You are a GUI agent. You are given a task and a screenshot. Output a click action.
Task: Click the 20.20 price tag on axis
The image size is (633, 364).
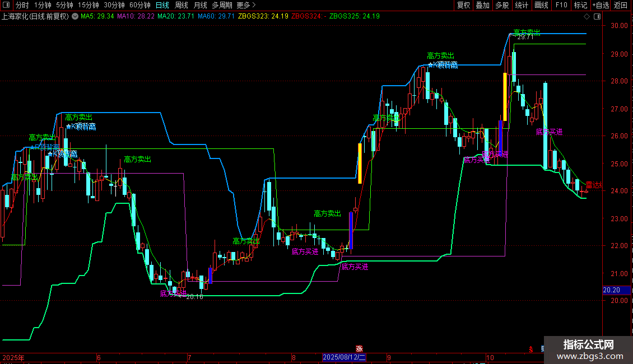click(x=616, y=290)
